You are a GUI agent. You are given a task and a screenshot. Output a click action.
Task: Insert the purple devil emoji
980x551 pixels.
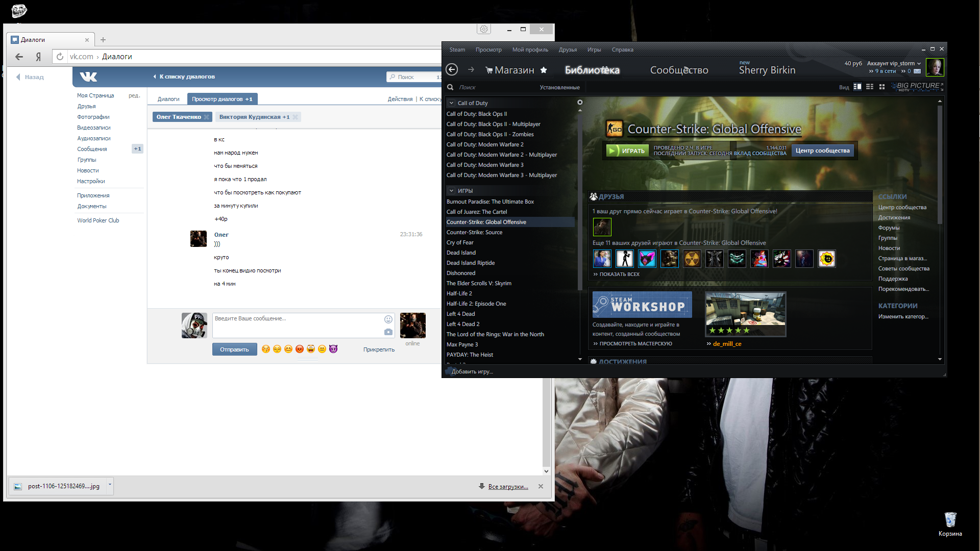pyautogui.click(x=333, y=349)
